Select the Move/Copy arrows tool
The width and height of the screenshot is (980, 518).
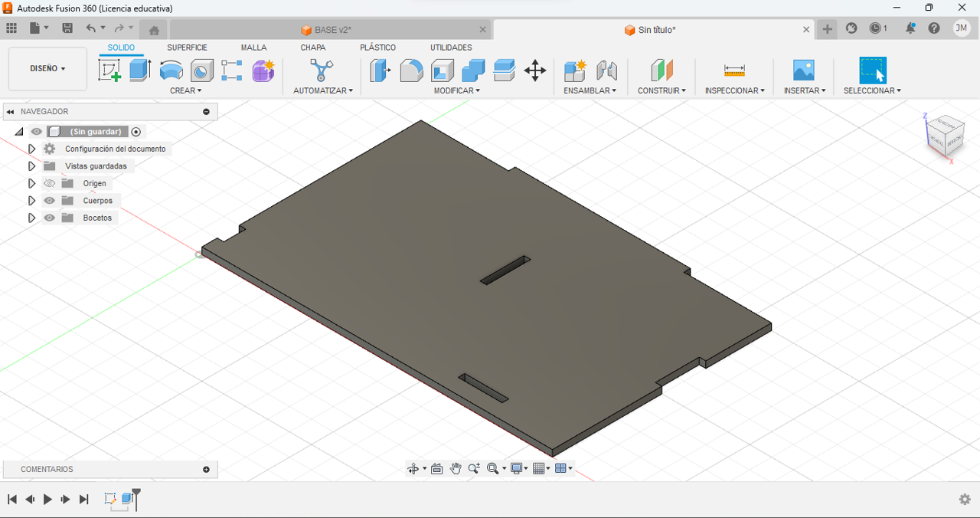535,70
